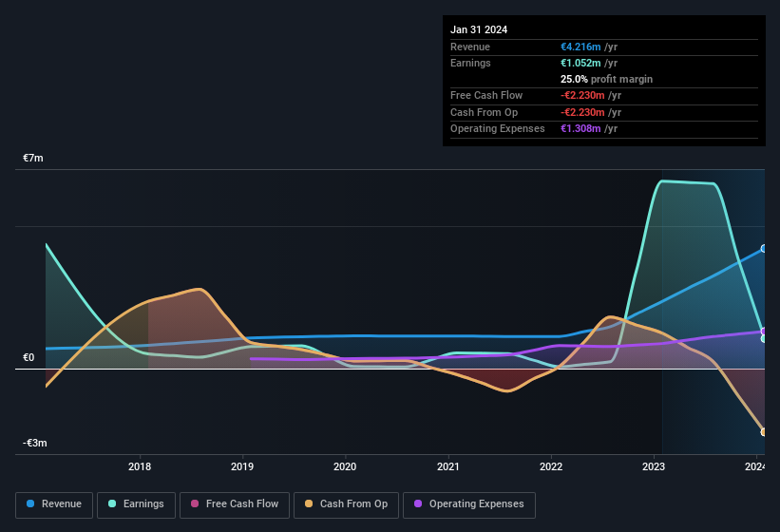Click the Cash From Op -€2.230m value
This screenshot has height=532, width=780.
(x=582, y=112)
